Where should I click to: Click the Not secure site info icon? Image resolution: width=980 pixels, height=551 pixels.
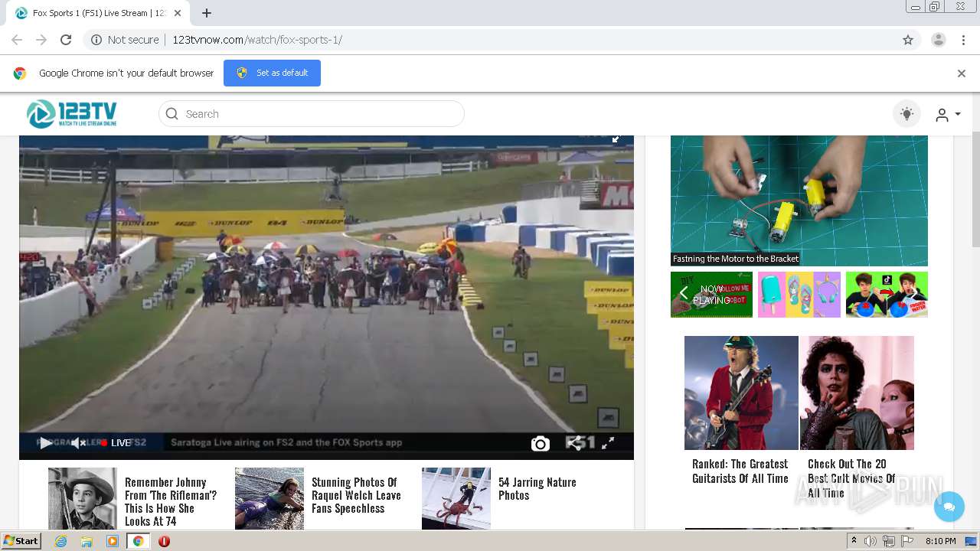tap(96, 40)
